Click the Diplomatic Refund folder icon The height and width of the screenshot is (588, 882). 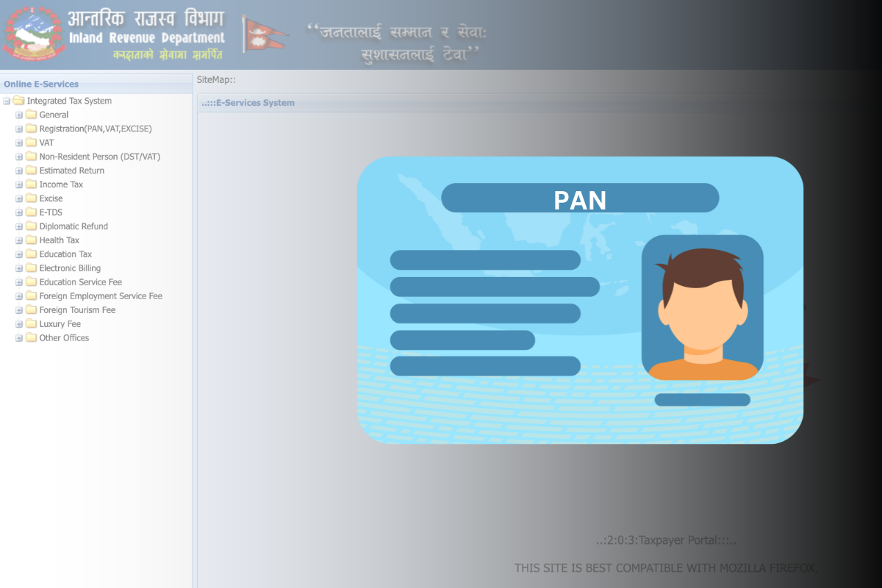pyautogui.click(x=31, y=226)
